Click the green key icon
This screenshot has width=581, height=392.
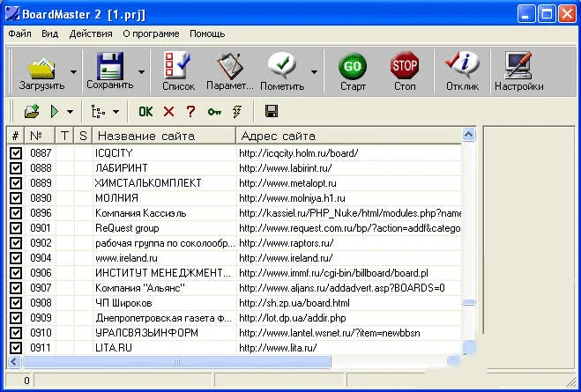[x=214, y=111]
